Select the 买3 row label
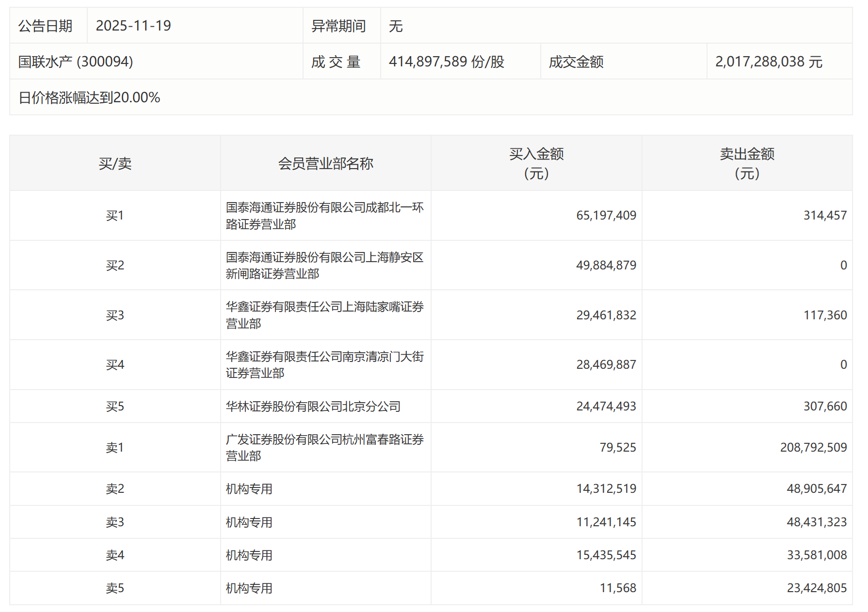868x612 pixels. 115,315
